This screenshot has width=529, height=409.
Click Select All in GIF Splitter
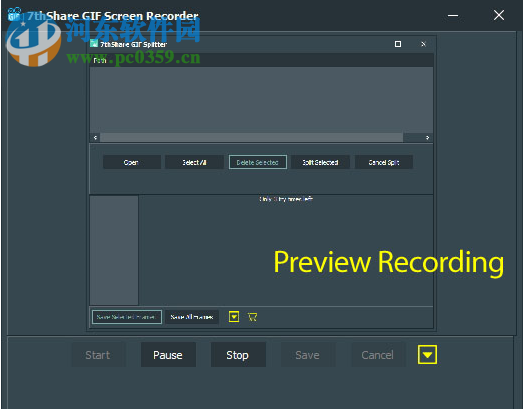[x=194, y=162]
